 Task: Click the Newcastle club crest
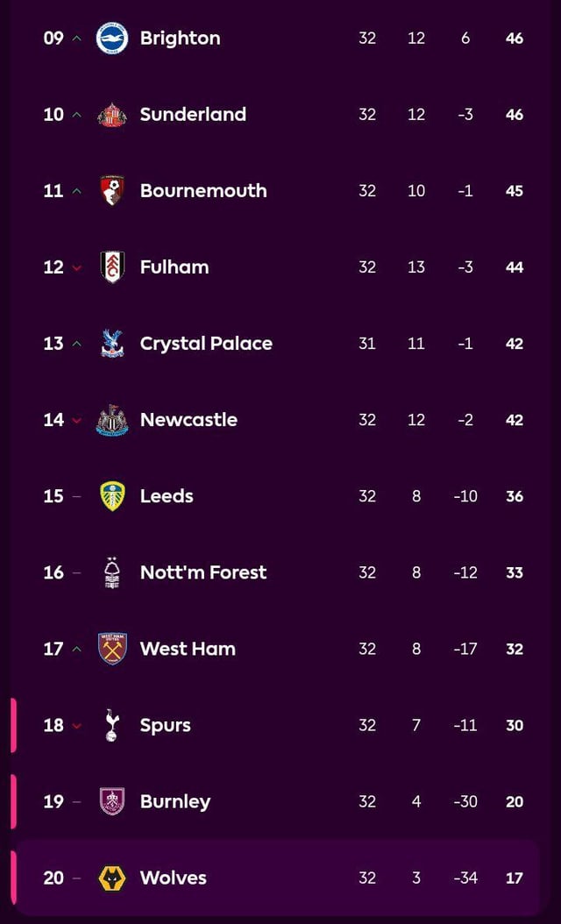112,419
